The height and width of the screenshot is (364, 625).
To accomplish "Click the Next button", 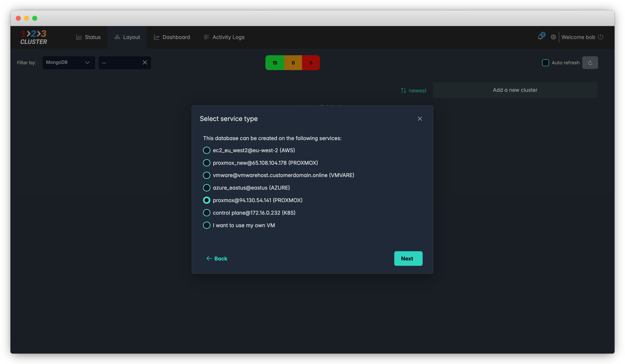I will (408, 258).
